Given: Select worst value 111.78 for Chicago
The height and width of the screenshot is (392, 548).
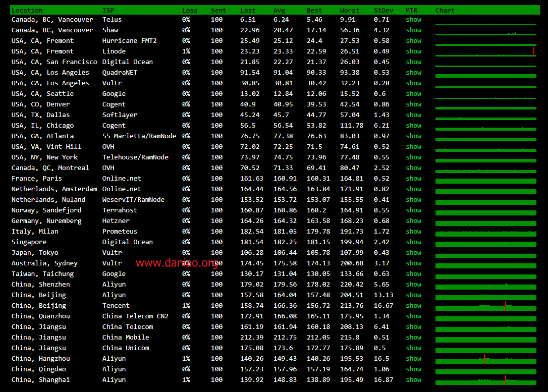Looking at the screenshot, I should (x=352, y=126).
